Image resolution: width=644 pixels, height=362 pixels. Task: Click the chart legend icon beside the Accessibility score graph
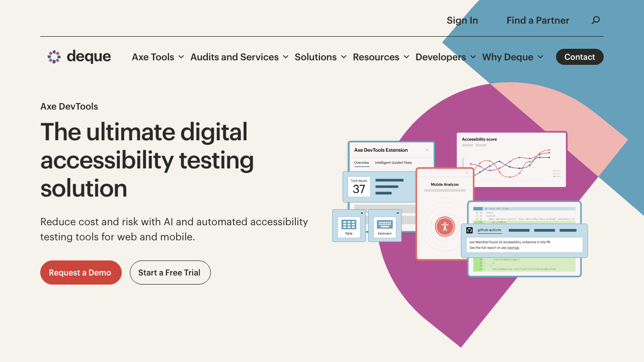point(556,173)
